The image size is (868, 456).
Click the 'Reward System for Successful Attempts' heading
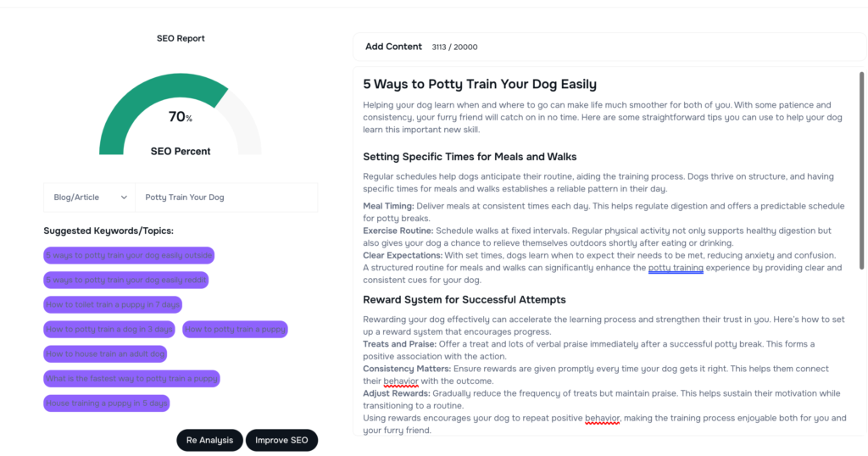(x=464, y=299)
